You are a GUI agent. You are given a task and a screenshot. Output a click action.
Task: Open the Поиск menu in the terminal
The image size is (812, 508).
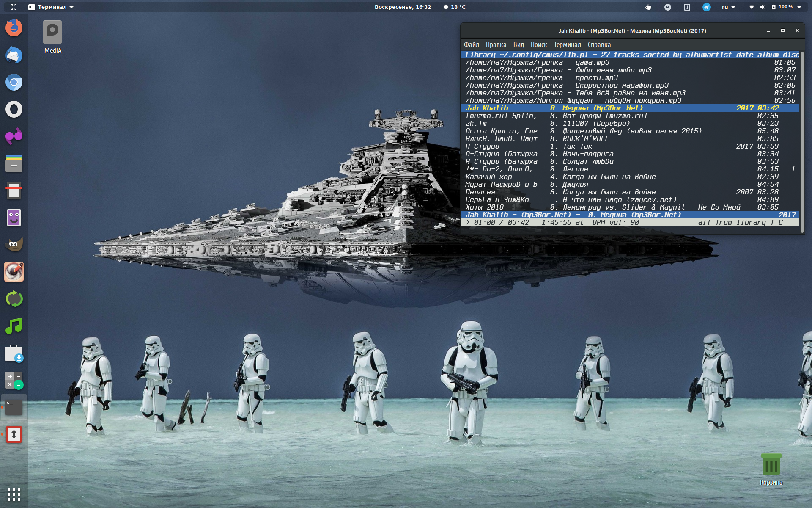point(539,44)
